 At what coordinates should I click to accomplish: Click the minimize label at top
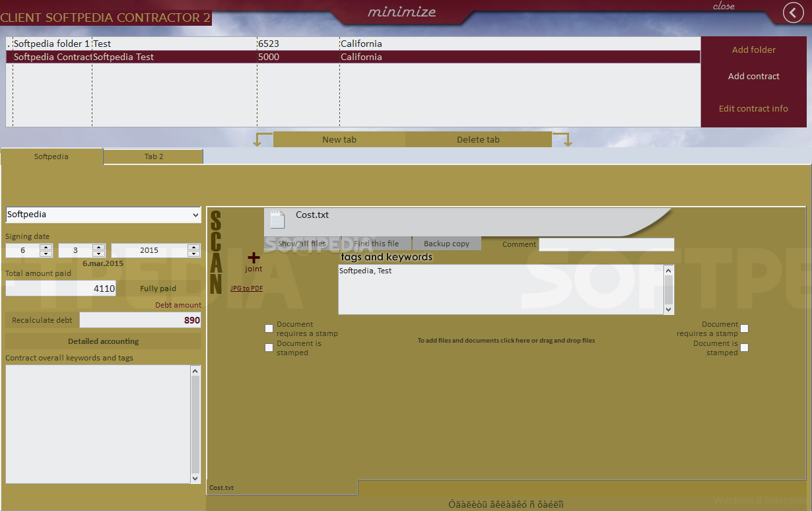401,12
